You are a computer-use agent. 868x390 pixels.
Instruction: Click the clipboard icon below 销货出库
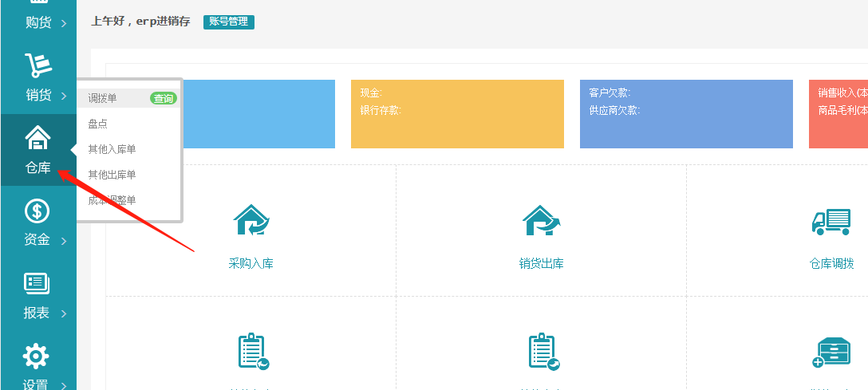tap(542, 352)
